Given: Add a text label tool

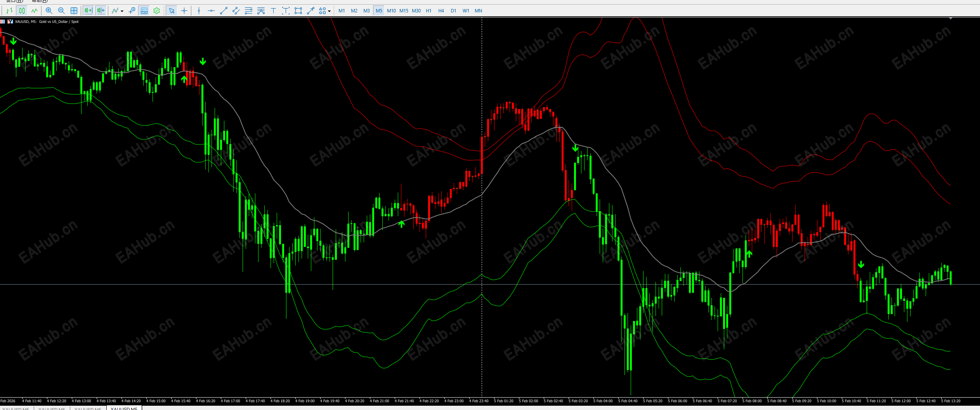Looking at the screenshot, I should tap(273, 11).
